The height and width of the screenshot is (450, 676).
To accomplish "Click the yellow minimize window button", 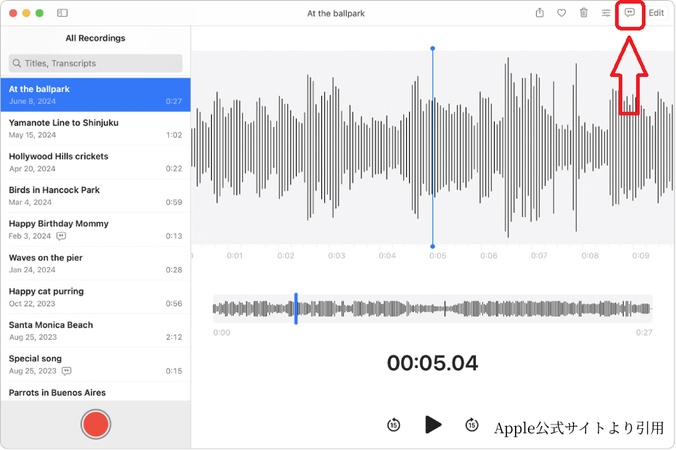I will 26,13.
